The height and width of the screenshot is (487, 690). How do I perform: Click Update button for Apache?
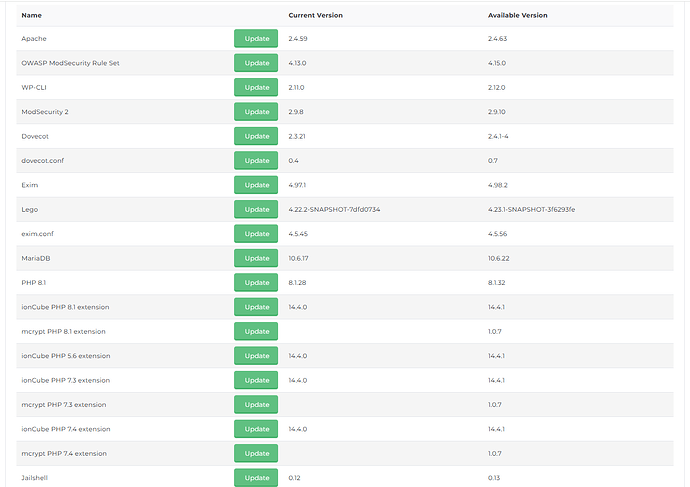256,38
